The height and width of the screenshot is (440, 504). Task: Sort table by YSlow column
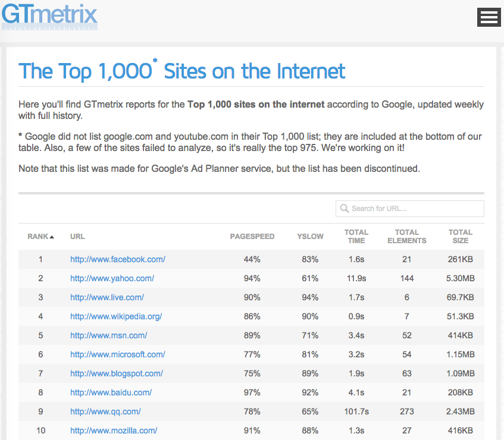click(x=310, y=237)
